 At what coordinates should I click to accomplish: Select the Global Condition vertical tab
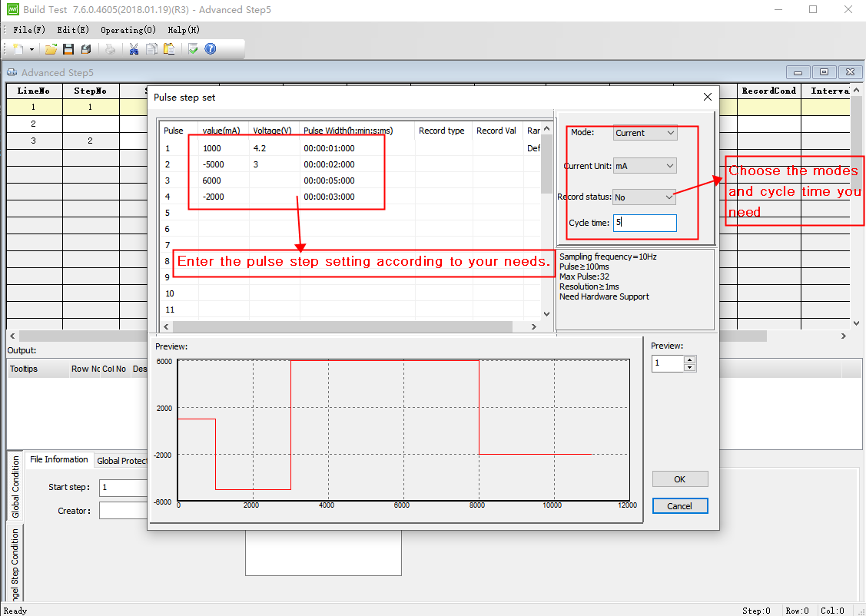coord(15,486)
